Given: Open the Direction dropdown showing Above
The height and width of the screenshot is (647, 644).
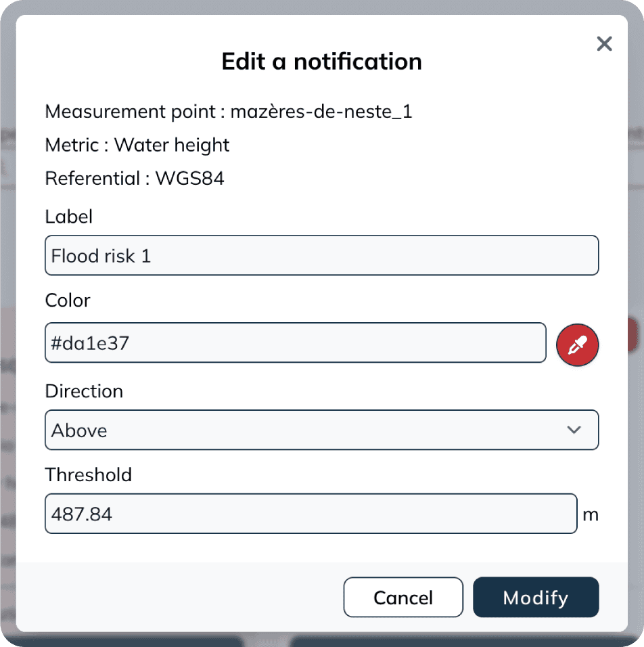Looking at the screenshot, I should pyautogui.click(x=321, y=430).
